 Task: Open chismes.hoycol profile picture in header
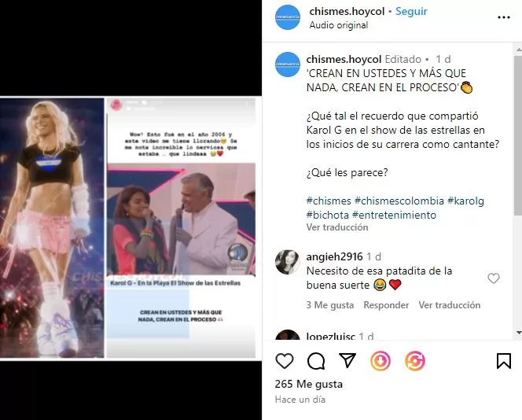click(288, 17)
